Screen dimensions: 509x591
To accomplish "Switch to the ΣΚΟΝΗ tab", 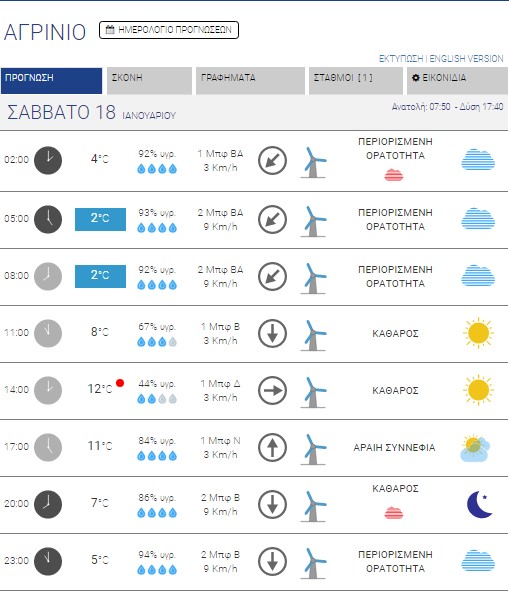I will (149, 80).
